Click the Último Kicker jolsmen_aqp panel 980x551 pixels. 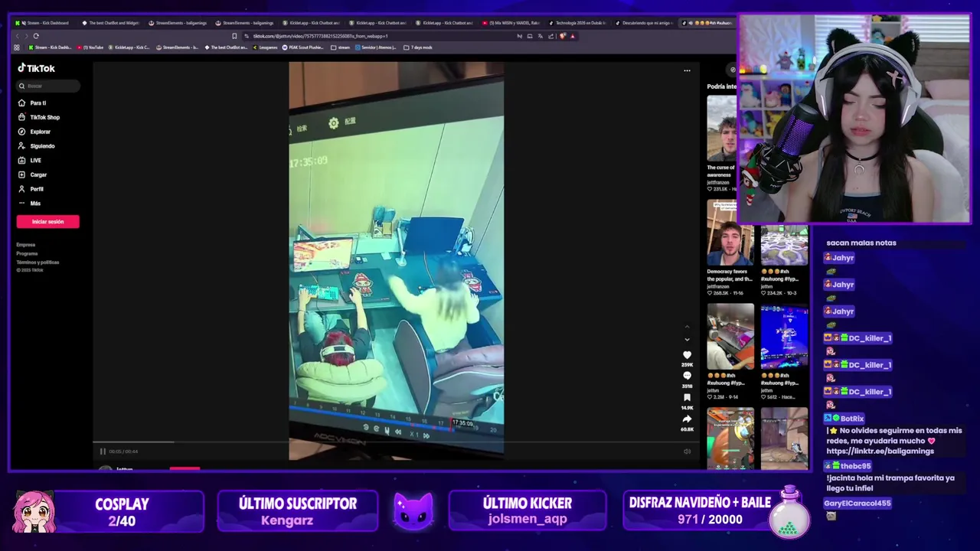coord(528,511)
